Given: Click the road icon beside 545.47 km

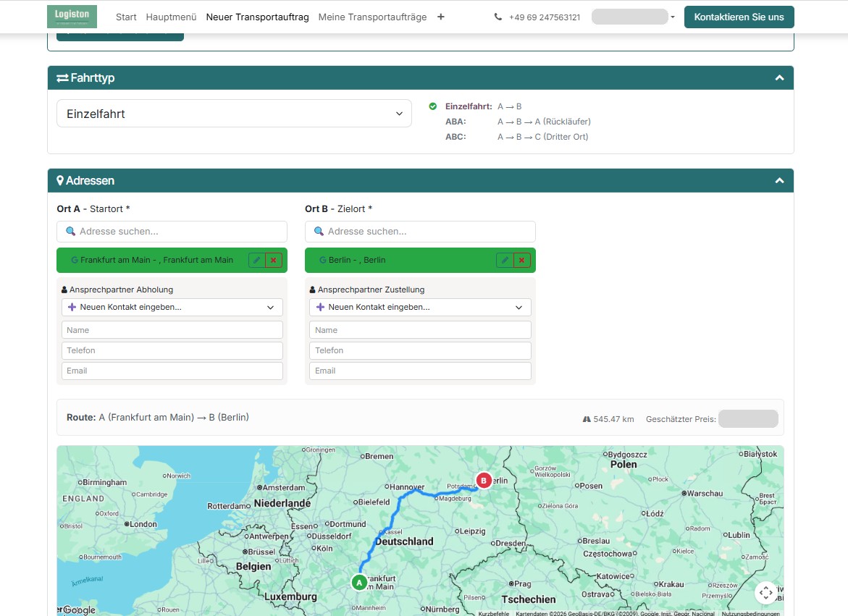Looking at the screenshot, I should tap(587, 419).
